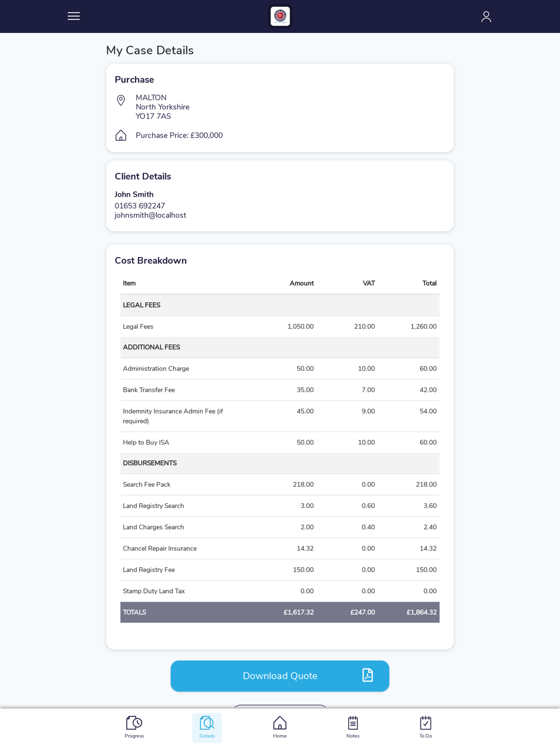Select the Bank Transfer Fee row
Viewport: 560px width, 747px height.
point(280,390)
